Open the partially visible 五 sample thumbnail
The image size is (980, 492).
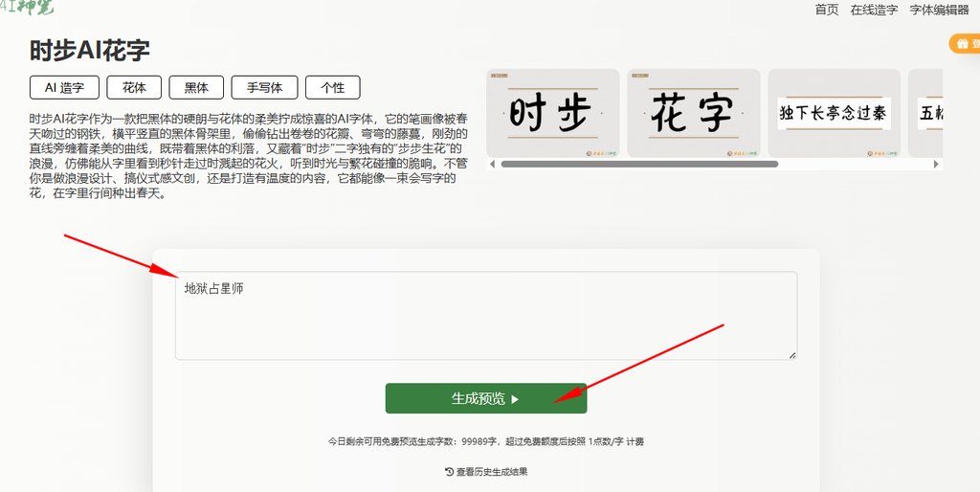click(925, 113)
